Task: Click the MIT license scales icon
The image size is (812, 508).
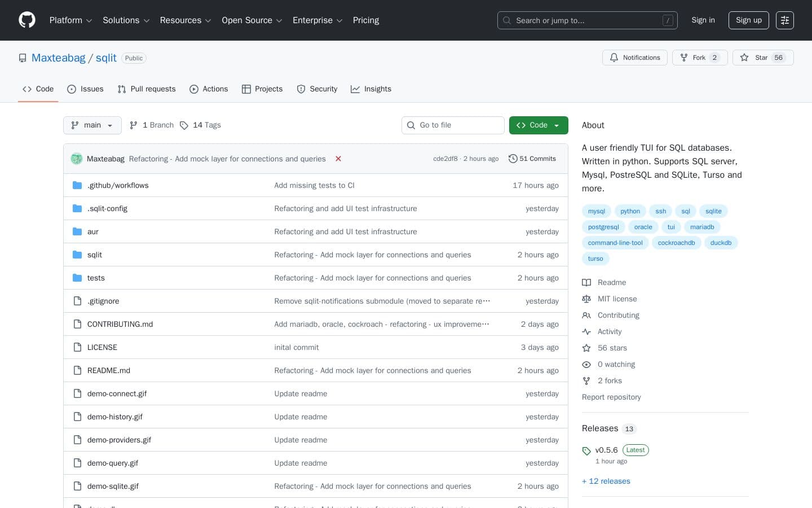Action: [x=586, y=299]
